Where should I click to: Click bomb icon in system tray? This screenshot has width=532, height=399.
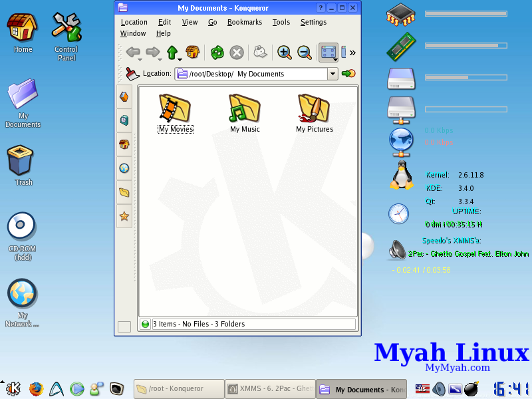coord(471,388)
